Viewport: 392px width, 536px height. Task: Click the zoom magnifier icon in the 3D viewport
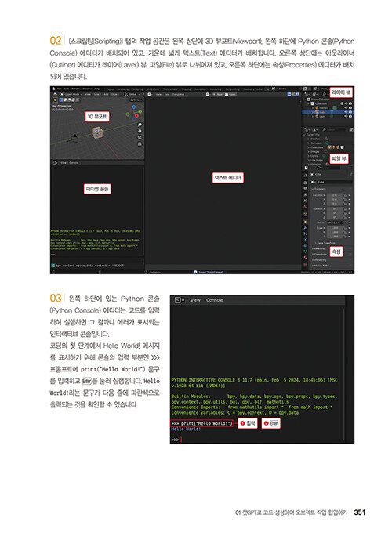pos(140,125)
